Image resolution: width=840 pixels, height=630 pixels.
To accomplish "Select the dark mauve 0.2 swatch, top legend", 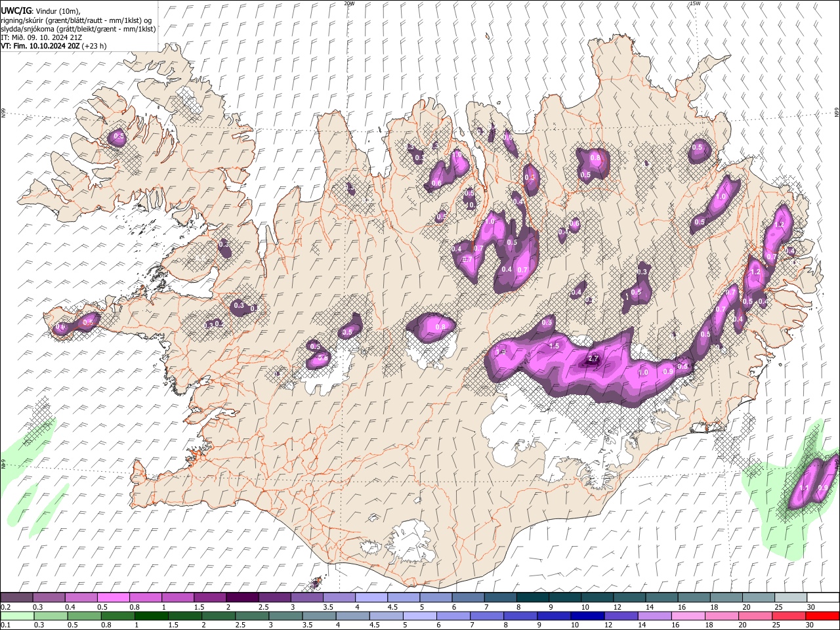I will click(x=16, y=598).
